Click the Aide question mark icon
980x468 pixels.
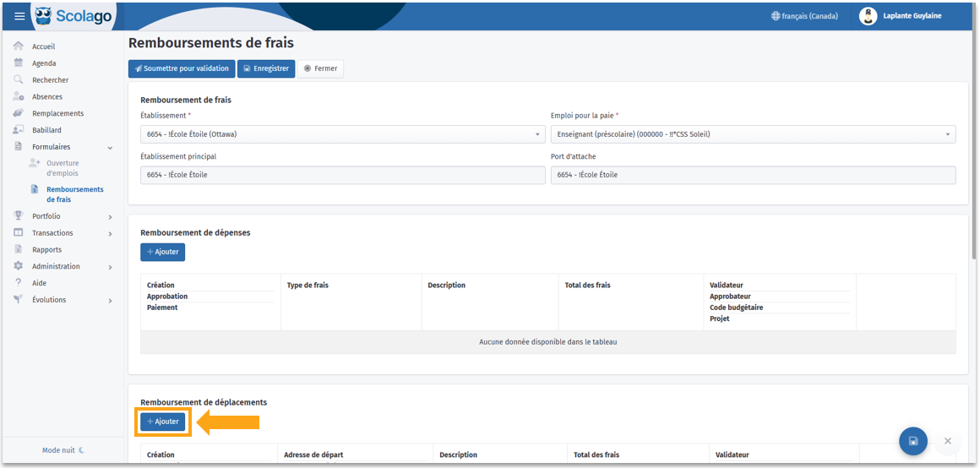[18, 283]
